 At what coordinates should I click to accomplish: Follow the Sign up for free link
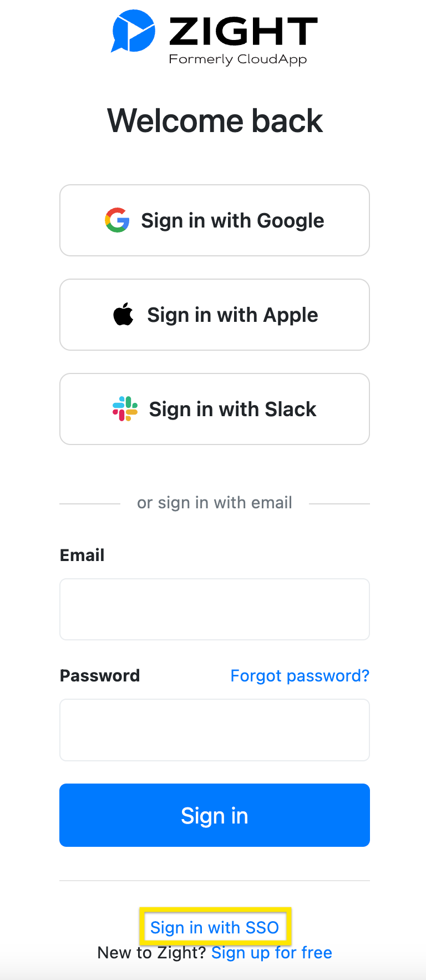tap(272, 953)
